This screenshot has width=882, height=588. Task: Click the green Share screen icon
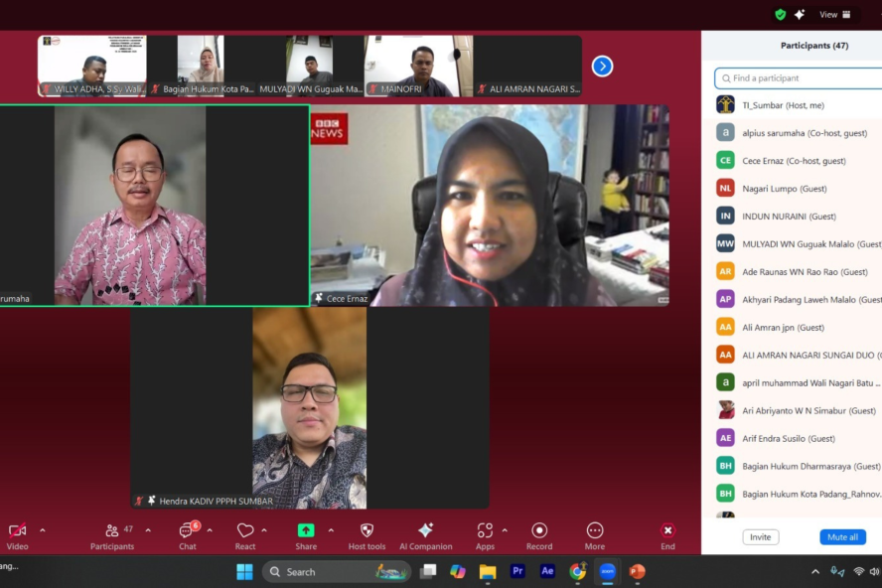coord(306,531)
